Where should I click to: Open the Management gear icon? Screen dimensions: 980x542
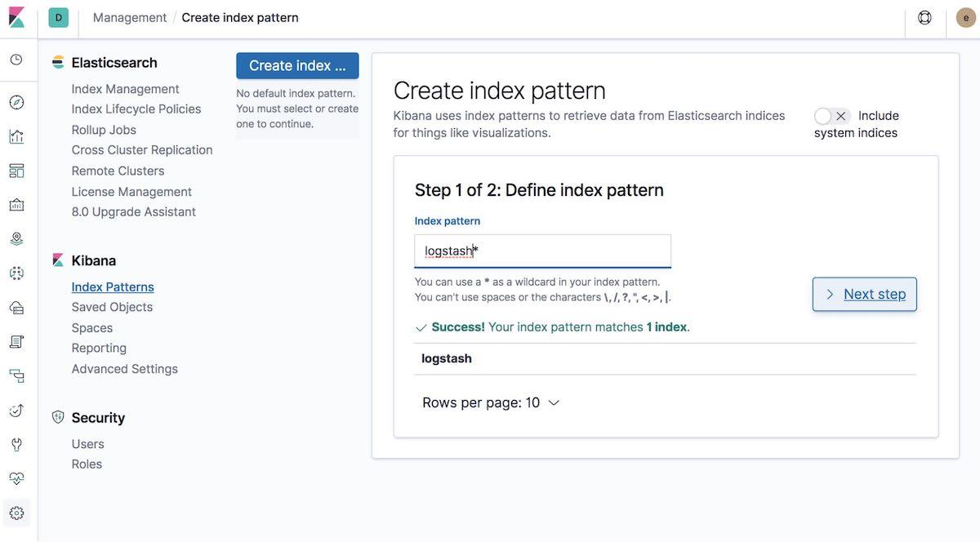16,513
